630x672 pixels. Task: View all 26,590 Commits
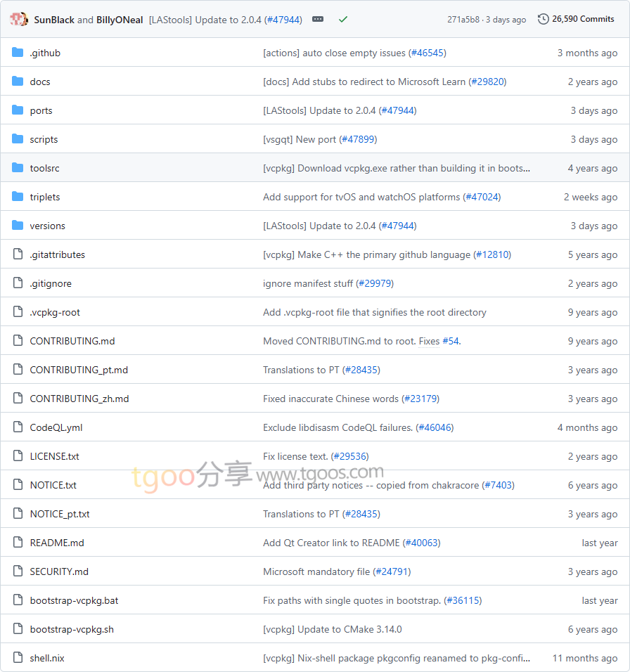pyautogui.click(x=583, y=19)
